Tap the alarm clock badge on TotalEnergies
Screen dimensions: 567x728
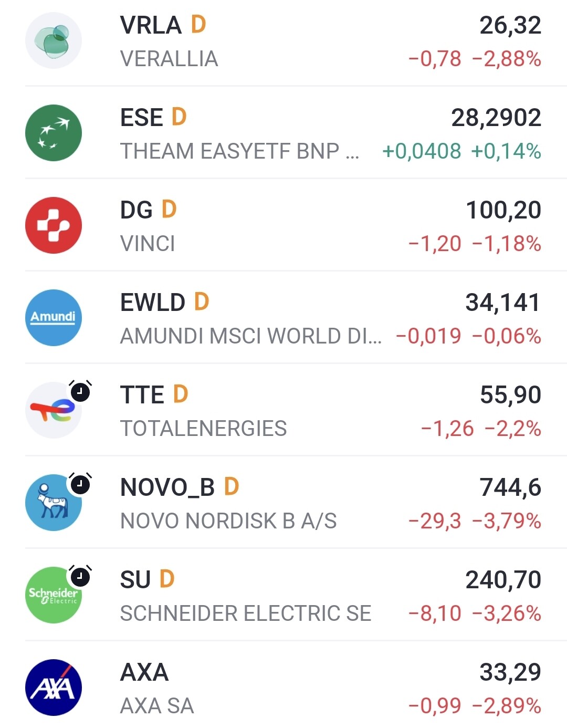(x=80, y=391)
